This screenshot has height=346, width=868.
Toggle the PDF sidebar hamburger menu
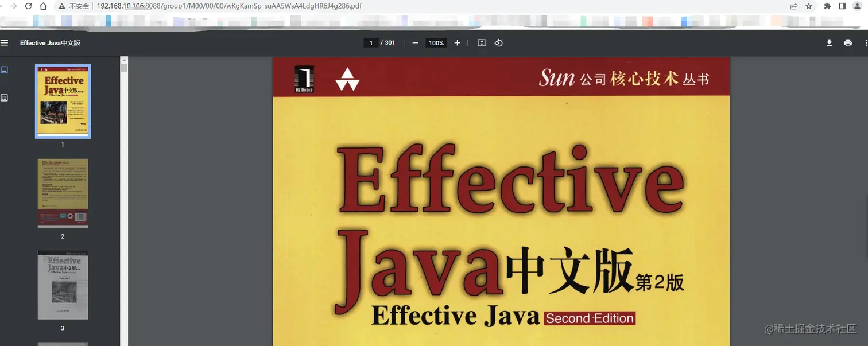point(5,43)
